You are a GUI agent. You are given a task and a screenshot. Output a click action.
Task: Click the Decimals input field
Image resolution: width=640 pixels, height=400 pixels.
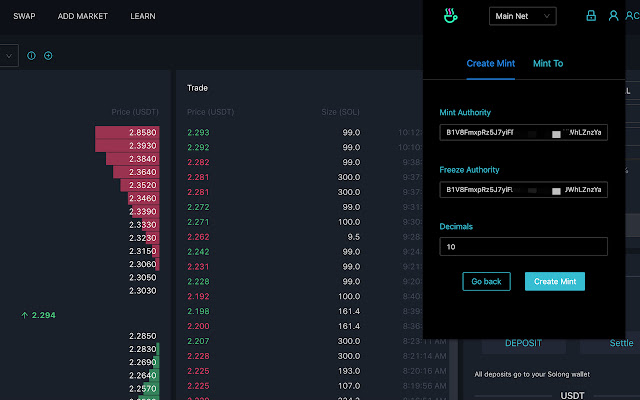pyautogui.click(x=523, y=246)
